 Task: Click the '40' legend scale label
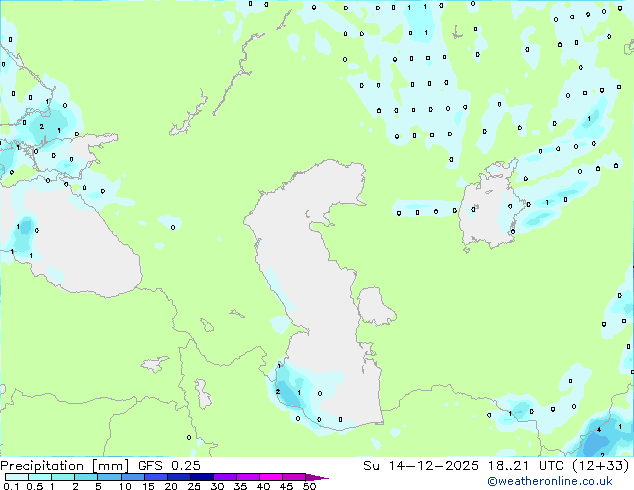263,486
